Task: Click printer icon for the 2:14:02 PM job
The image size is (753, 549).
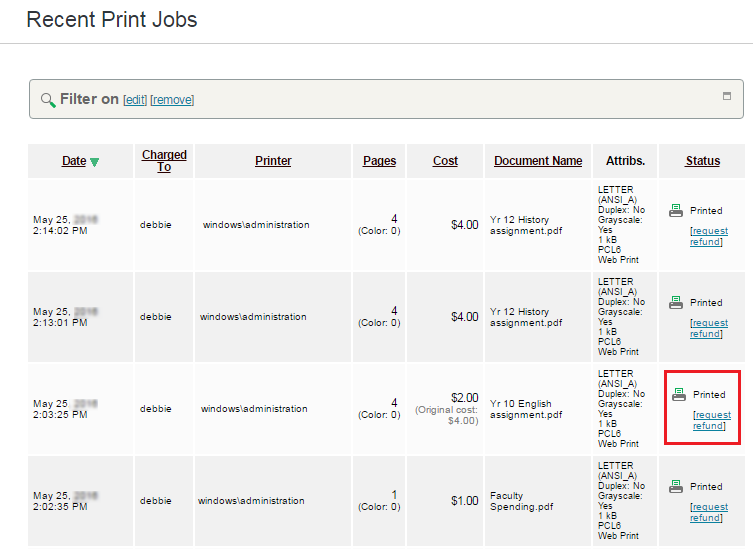Action: pyautogui.click(x=676, y=210)
